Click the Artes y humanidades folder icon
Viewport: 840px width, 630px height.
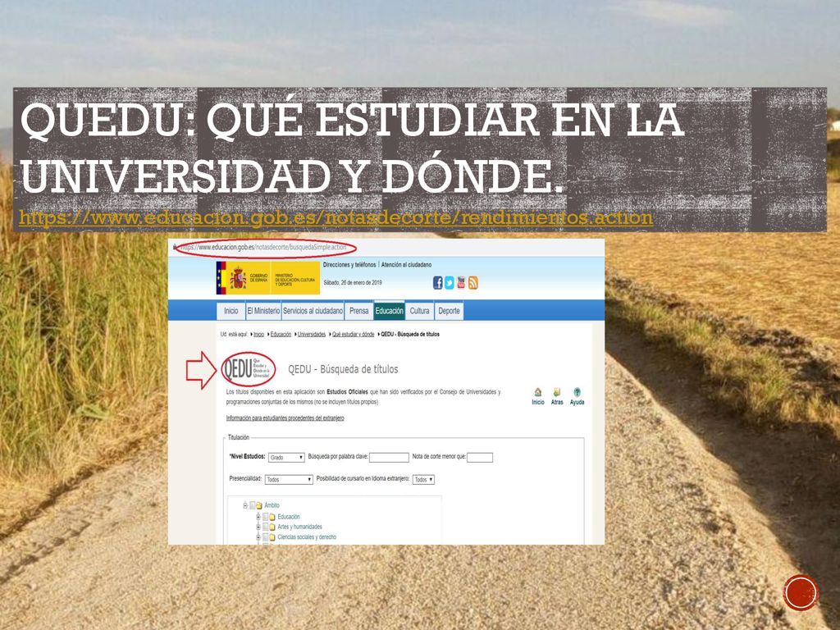(x=272, y=527)
